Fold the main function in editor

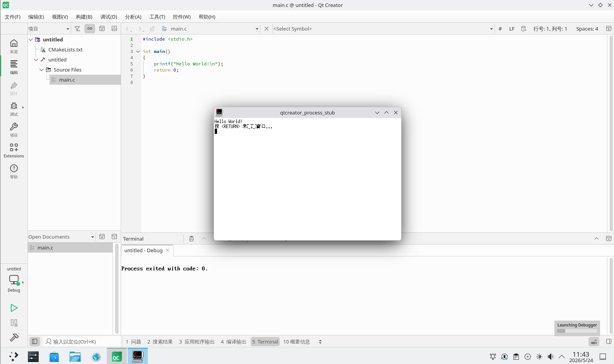tap(138, 51)
